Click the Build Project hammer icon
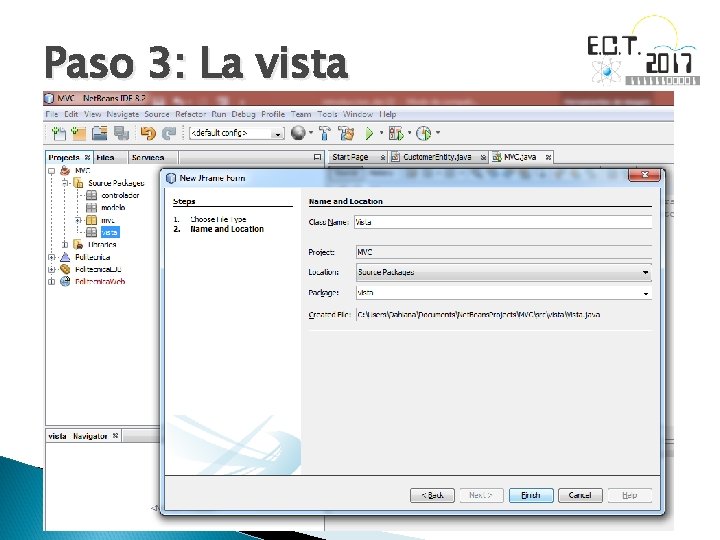The height and width of the screenshot is (540, 720). 325,133
